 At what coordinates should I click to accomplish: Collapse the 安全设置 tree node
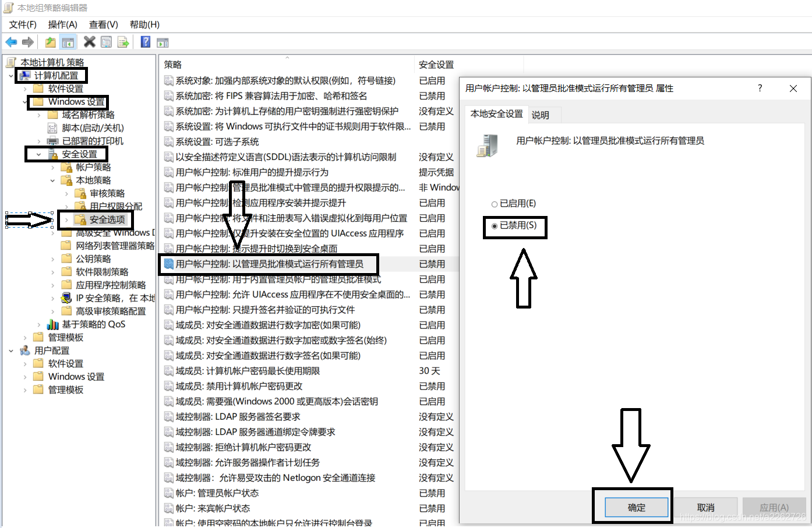[39, 154]
